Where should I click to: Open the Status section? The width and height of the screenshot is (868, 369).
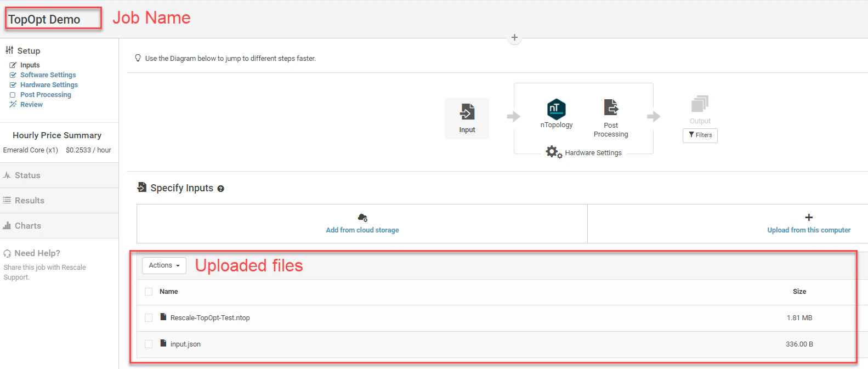pyautogui.click(x=59, y=175)
